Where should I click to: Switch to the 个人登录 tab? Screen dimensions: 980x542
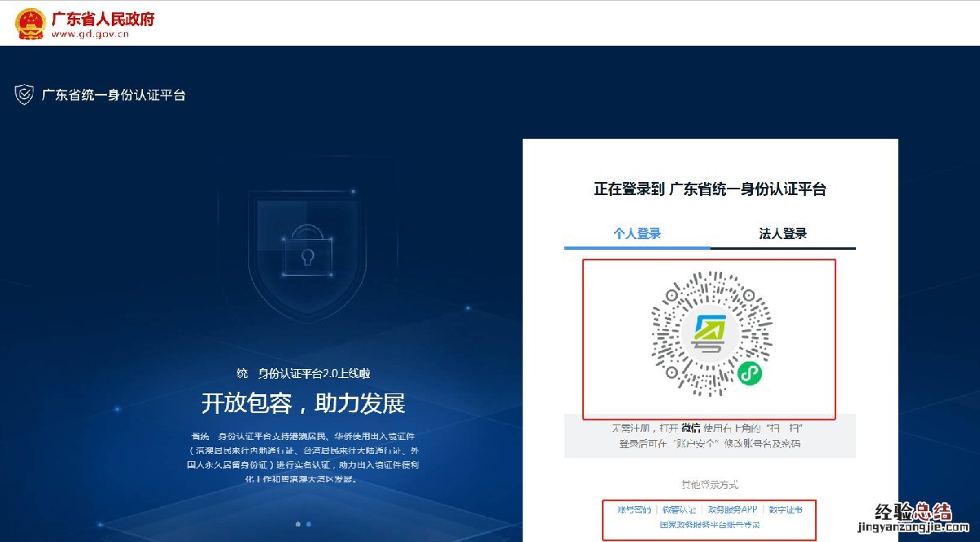637,233
